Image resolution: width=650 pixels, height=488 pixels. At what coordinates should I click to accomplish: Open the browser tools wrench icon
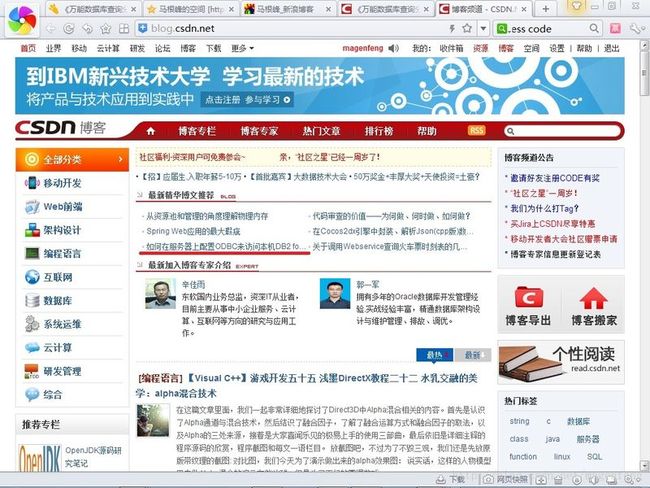[635, 28]
